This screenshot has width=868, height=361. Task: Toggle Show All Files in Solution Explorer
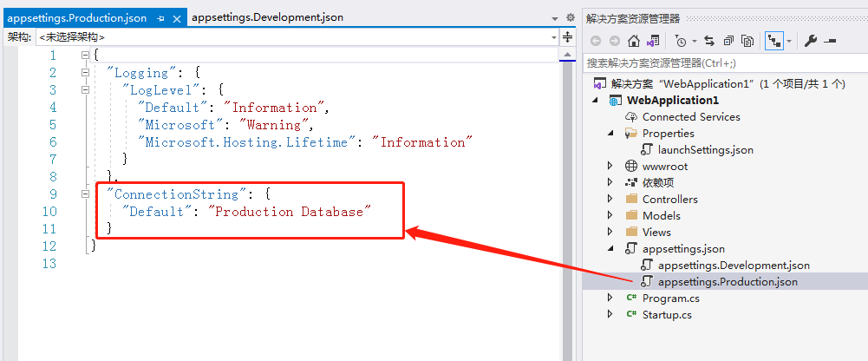click(x=747, y=41)
